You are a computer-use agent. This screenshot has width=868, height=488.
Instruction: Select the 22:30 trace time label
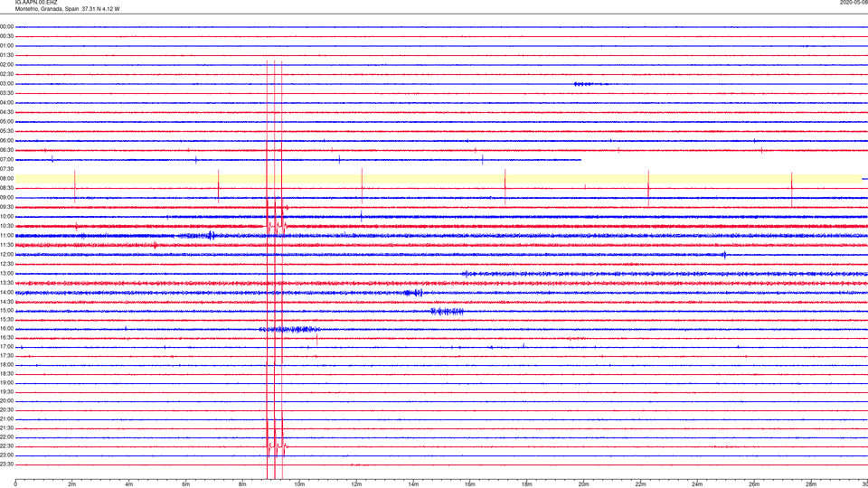6,446
